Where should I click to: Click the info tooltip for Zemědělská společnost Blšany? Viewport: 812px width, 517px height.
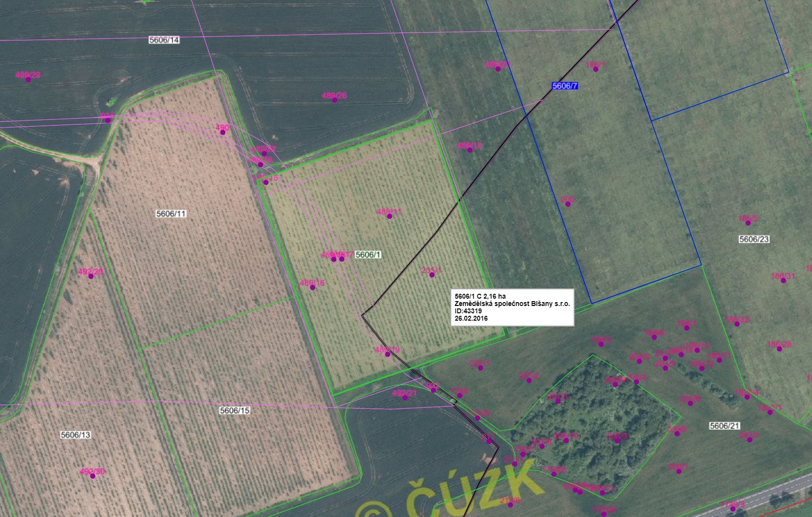click(512, 307)
